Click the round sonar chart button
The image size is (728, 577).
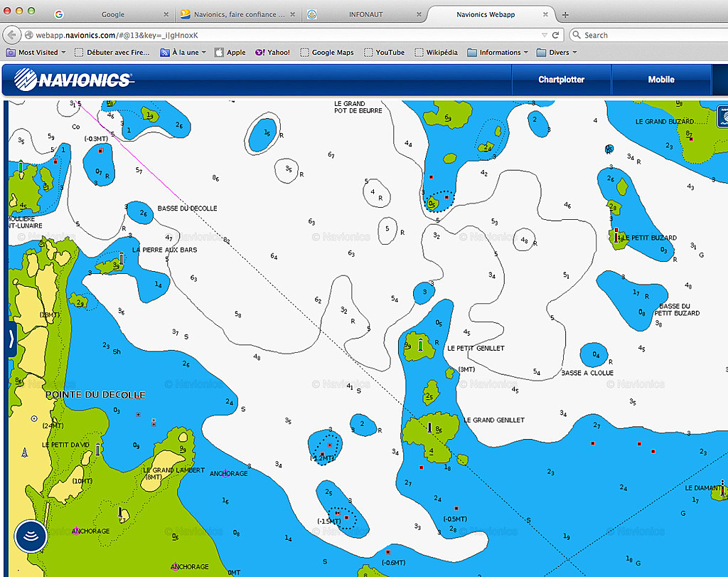[x=31, y=536]
